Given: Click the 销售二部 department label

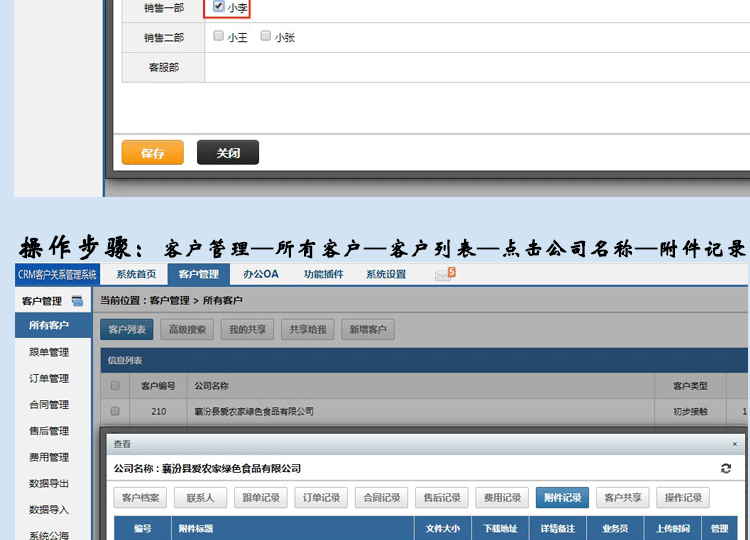Looking at the screenshot, I should 164,37.
